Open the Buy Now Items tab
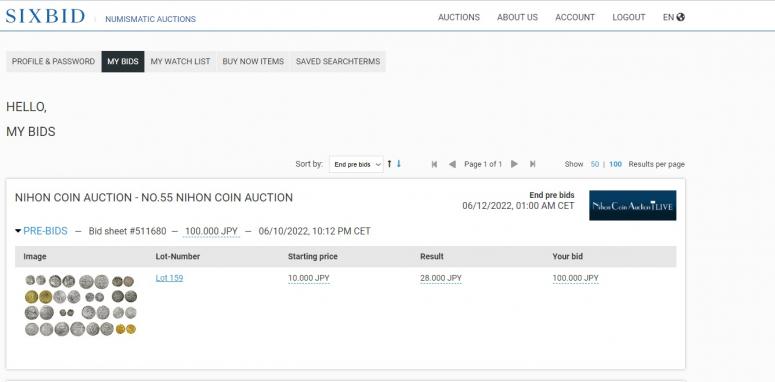 (x=253, y=61)
